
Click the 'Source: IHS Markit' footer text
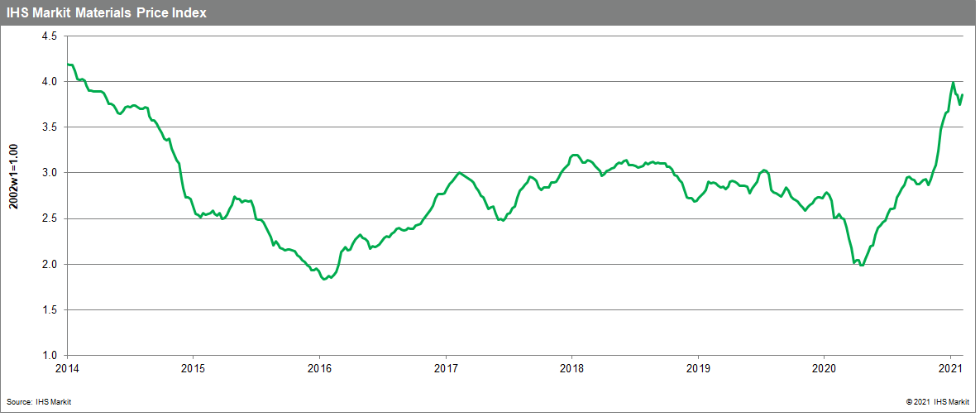pos(42,401)
